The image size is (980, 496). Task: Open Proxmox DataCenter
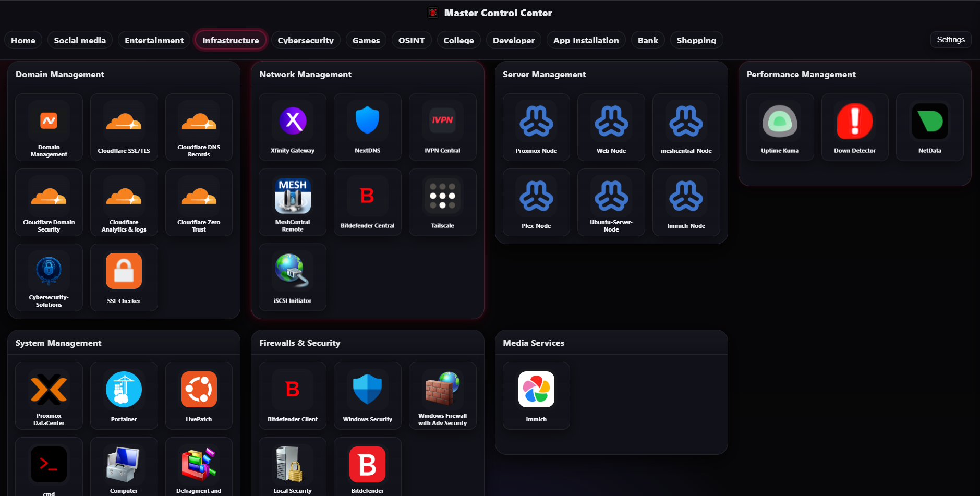[49, 396]
